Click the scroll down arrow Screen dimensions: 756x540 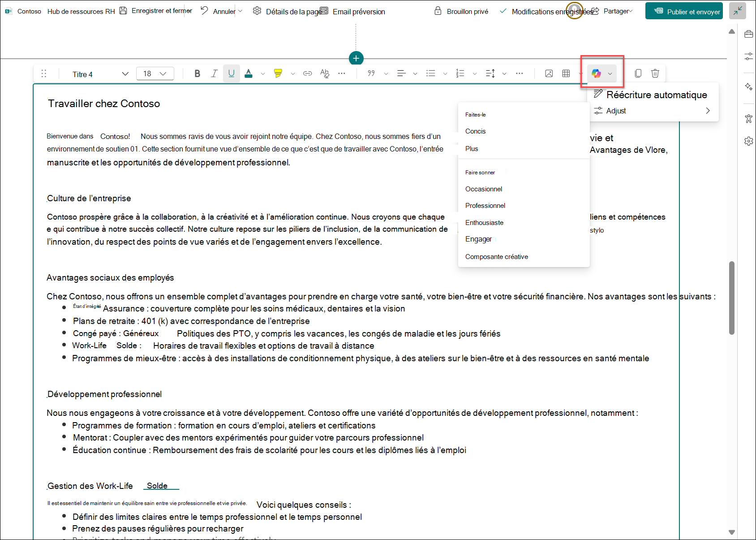[x=732, y=532]
